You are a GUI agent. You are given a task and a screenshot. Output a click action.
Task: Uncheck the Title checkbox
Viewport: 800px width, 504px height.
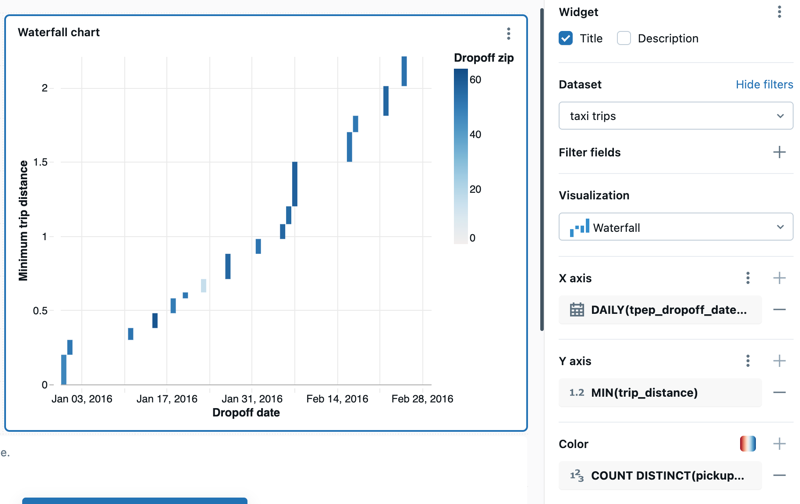point(566,38)
